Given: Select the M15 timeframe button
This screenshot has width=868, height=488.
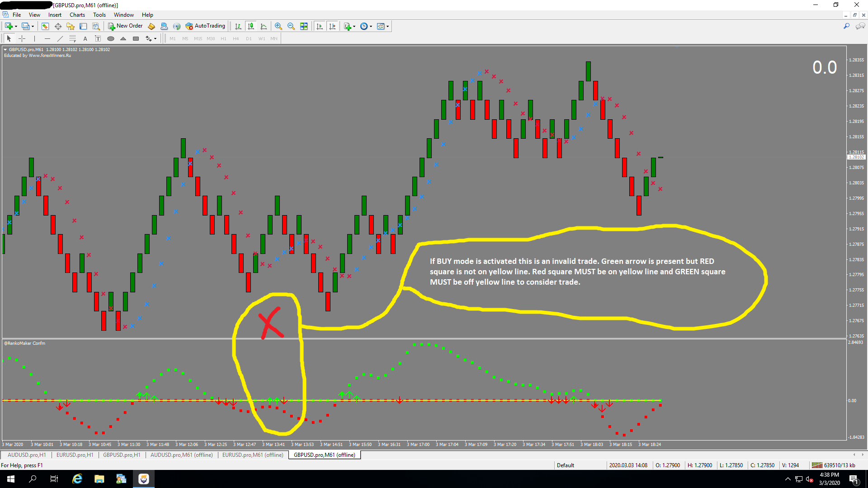Looking at the screenshot, I should [x=198, y=38].
